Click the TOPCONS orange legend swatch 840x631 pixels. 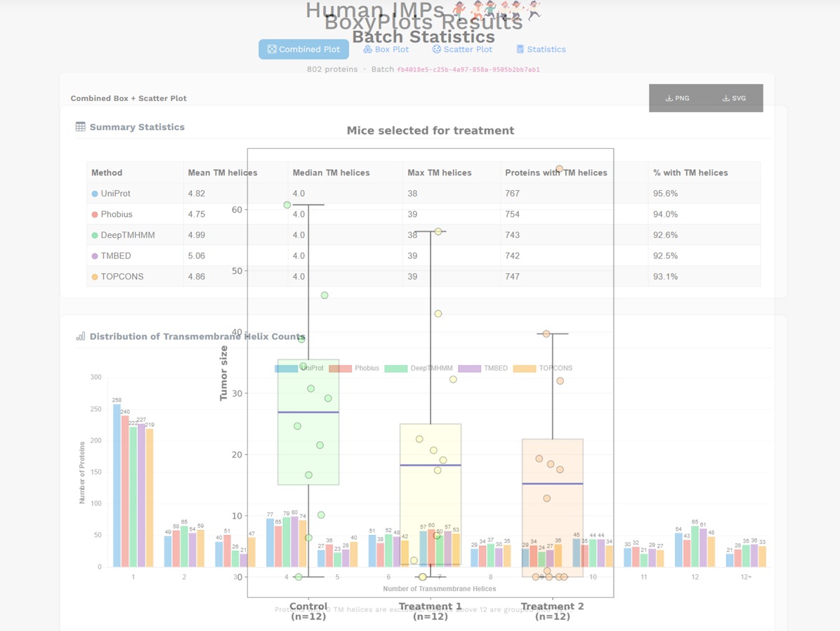[x=524, y=368]
